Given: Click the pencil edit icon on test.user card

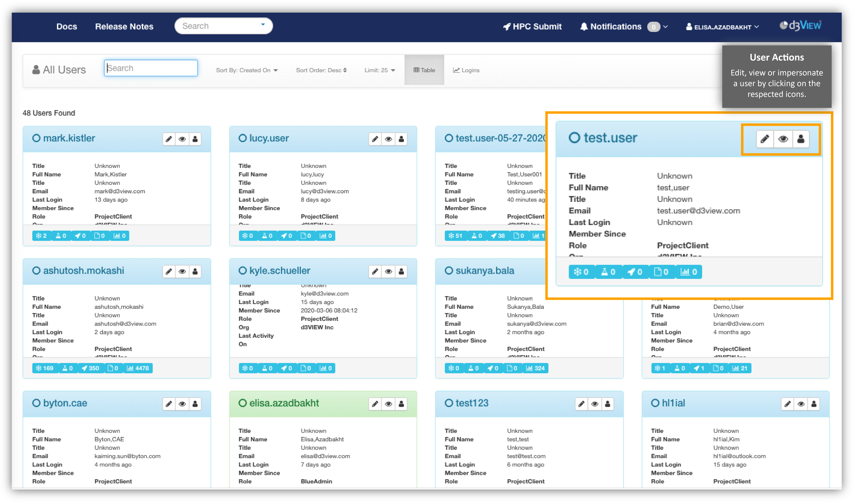Looking at the screenshot, I should click(765, 139).
